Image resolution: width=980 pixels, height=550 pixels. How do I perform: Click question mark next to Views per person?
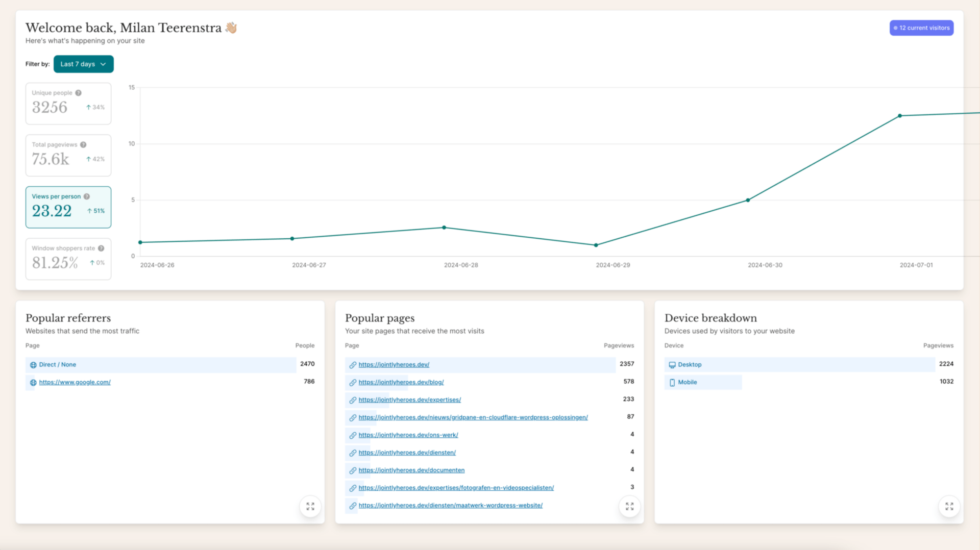tap(87, 196)
